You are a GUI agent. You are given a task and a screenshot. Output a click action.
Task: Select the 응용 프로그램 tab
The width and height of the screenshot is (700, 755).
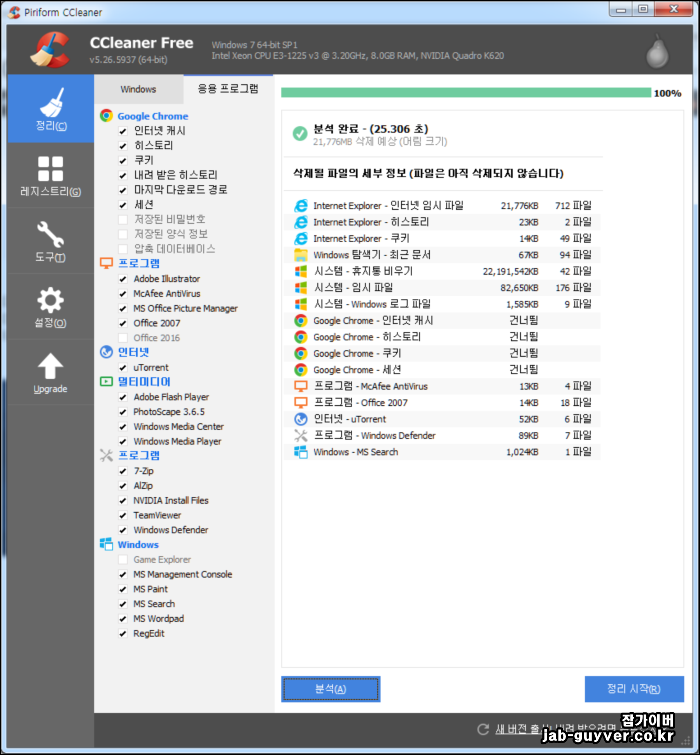point(228,89)
